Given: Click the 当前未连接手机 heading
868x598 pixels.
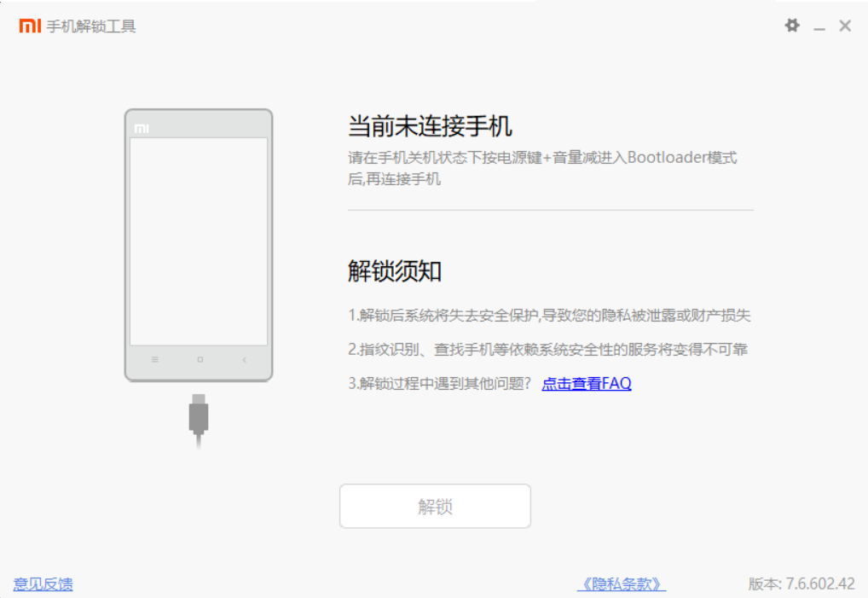Looking at the screenshot, I should [430, 127].
